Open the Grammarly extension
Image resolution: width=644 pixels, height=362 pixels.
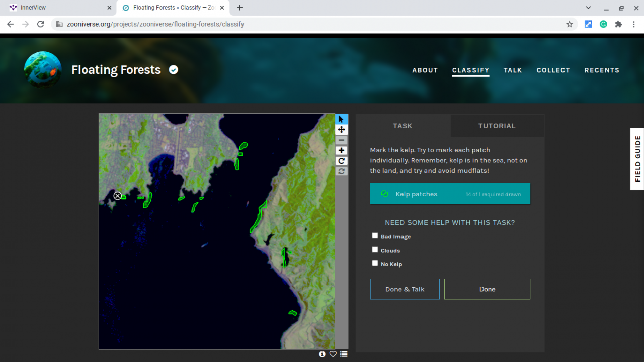(x=603, y=24)
